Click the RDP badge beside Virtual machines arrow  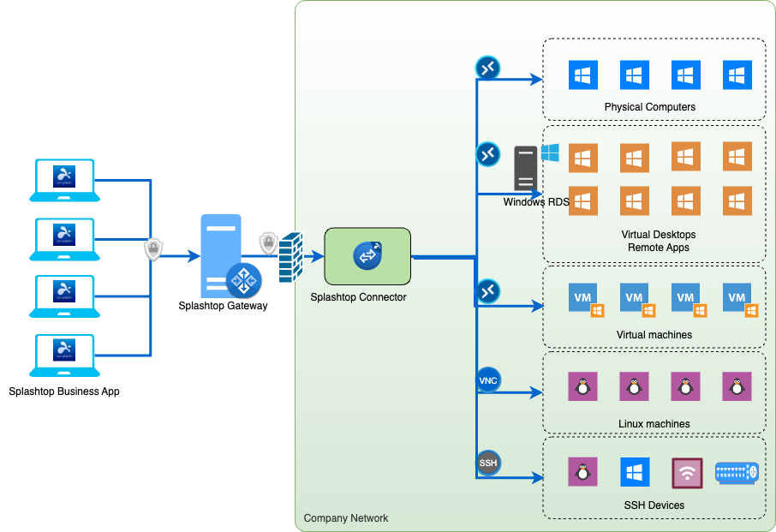(x=488, y=291)
